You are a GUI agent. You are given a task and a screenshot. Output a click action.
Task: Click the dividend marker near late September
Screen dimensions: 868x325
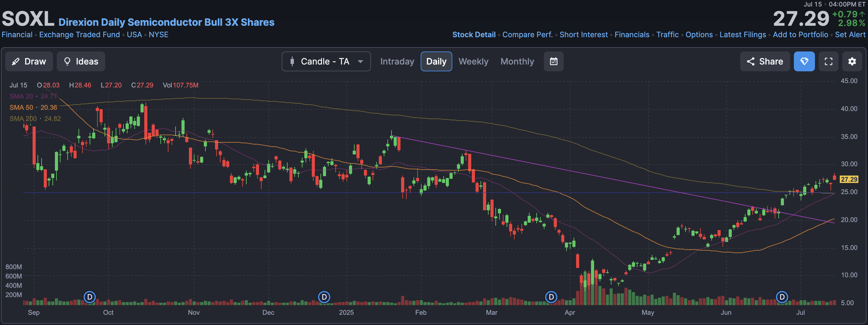pyautogui.click(x=90, y=297)
